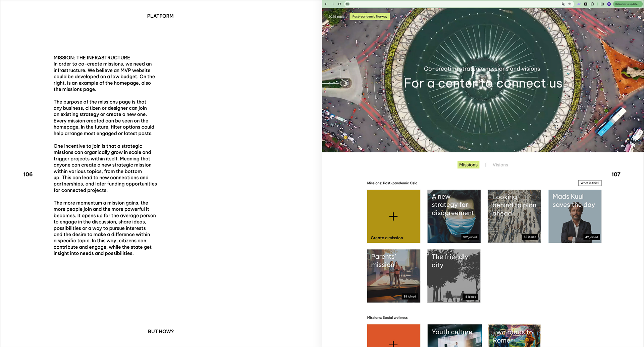The height and width of the screenshot is (347, 644).
Task: Click the What is this? button
Action: click(x=590, y=183)
